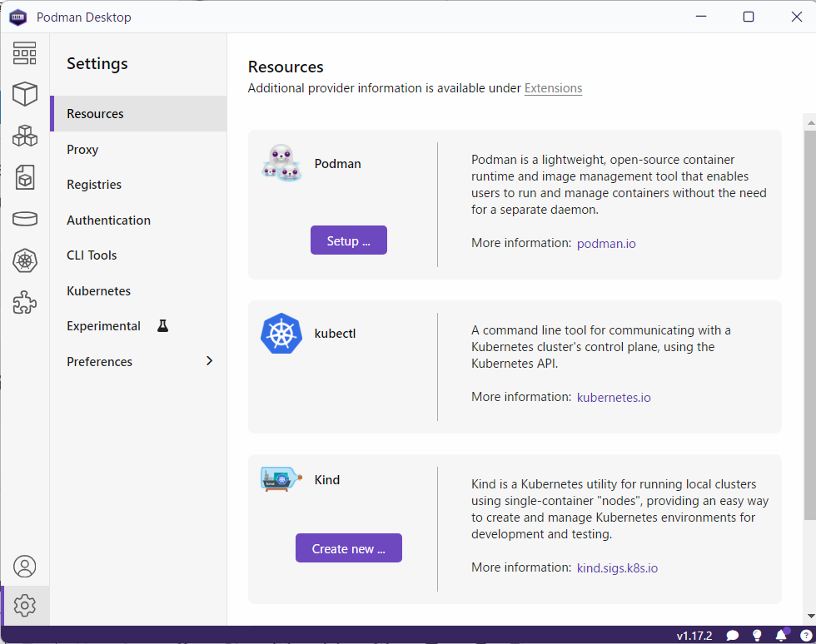Screen dimensions: 816x644
Task: Open the Containers view icon
Action: (x=25, y=94)
